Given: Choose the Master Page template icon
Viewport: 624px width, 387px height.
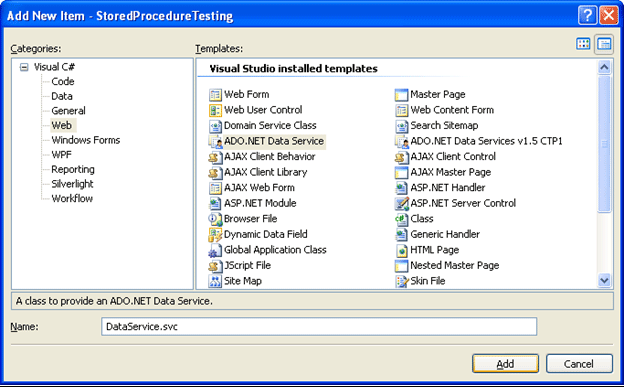Looking at the screenshot, I should (x=402, y=95).
